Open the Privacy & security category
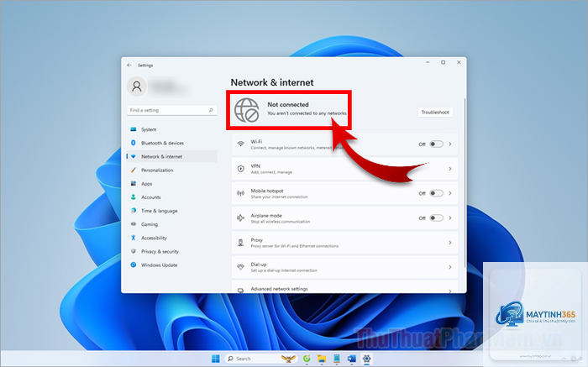 pos(171,251)
